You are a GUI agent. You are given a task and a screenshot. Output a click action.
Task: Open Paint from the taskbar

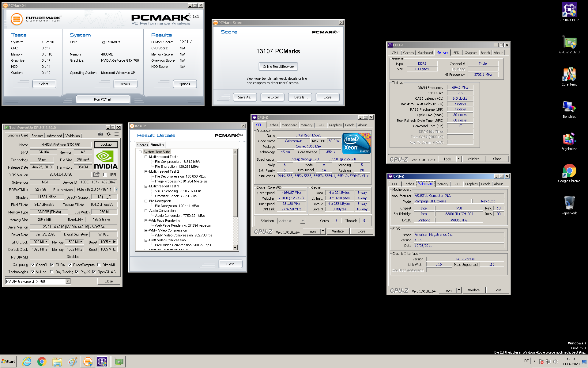(72, 362)
